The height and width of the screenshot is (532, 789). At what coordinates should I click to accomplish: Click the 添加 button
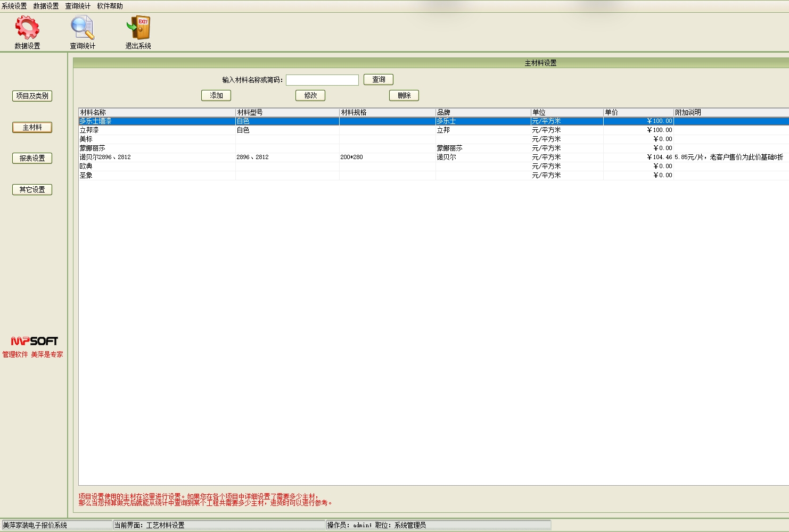[216, 95]
